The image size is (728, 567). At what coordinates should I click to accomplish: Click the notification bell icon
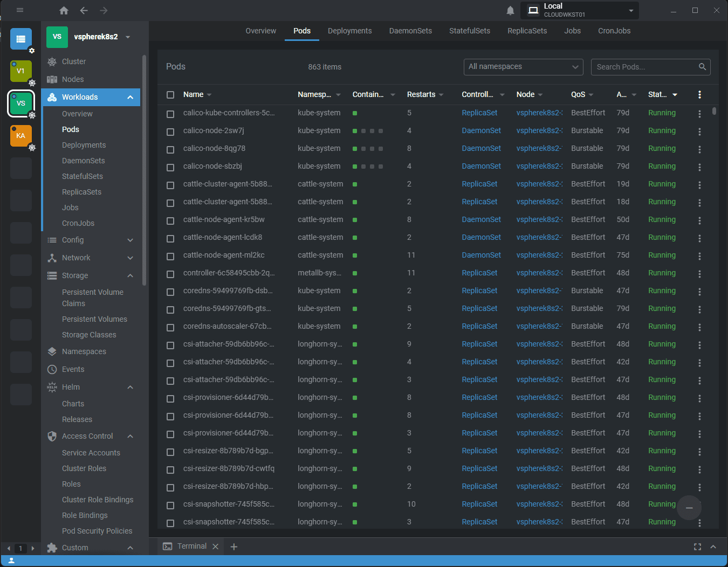pos(510,10)
